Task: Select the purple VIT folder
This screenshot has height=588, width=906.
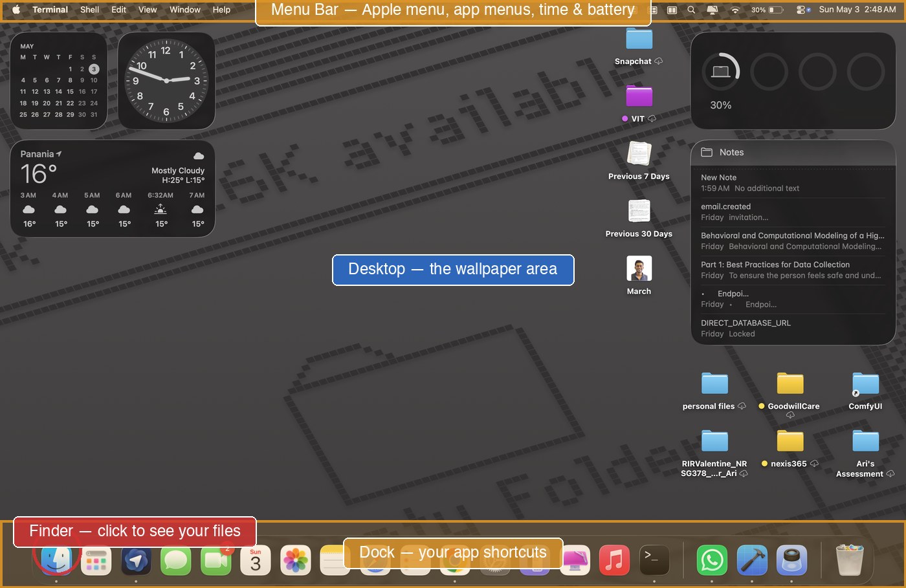Action: click(639, 103)
